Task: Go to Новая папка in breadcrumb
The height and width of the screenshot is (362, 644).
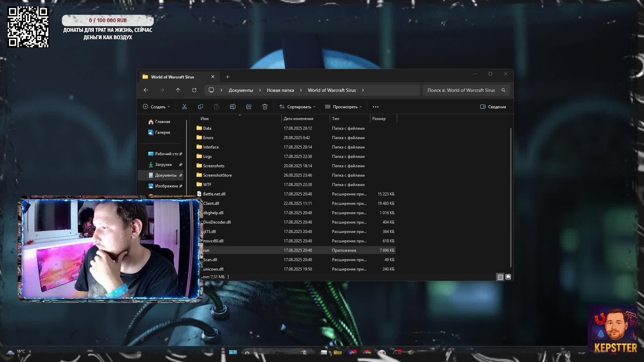Action: click(x=280, y=90)
